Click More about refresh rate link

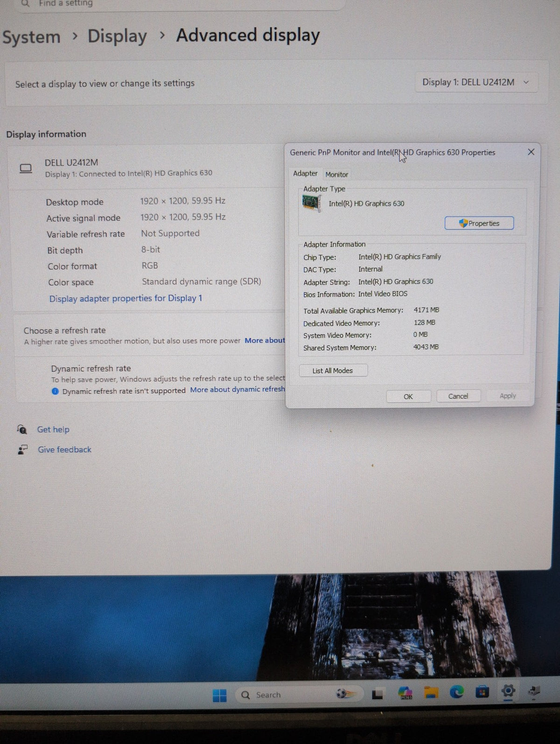[x=265, y=340]
